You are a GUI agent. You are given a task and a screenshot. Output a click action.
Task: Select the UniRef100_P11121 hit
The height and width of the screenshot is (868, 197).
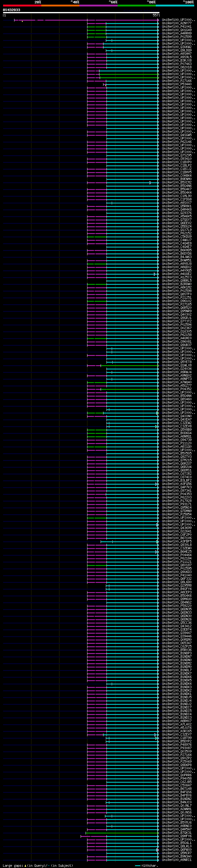[x=177, y=562]
